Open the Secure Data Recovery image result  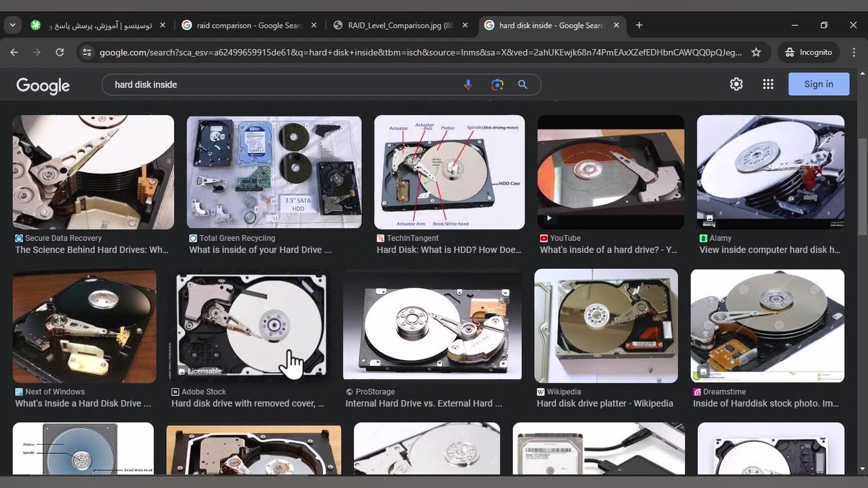(x=93, y=172)
